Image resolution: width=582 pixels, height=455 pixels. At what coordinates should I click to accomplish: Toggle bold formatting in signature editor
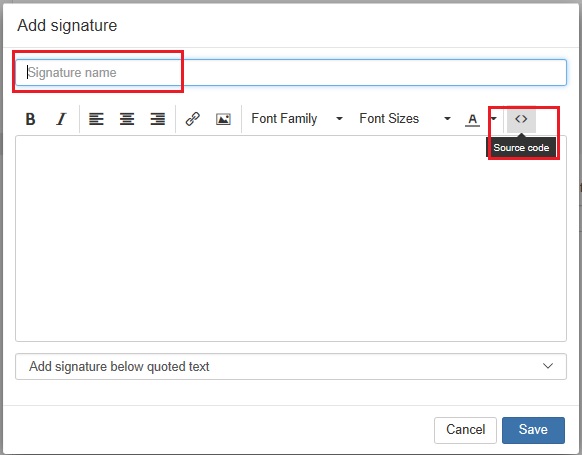click(30, 119)
